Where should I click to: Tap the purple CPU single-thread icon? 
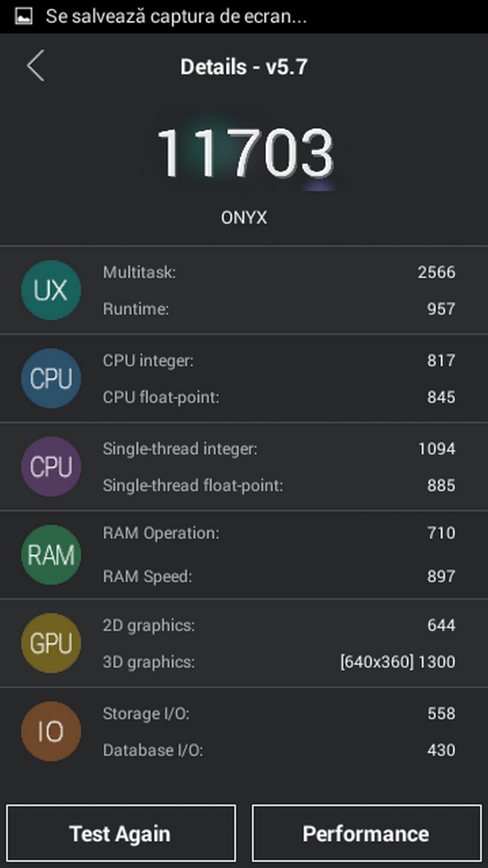51,467
